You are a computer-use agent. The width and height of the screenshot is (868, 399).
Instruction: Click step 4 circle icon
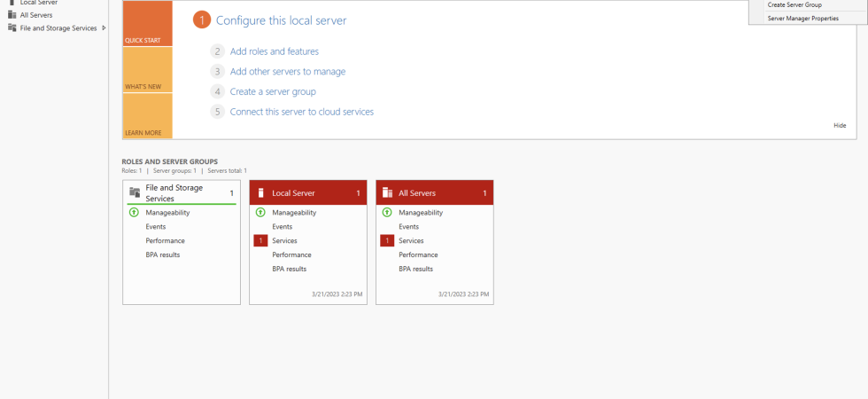click(x=218, y=91)
